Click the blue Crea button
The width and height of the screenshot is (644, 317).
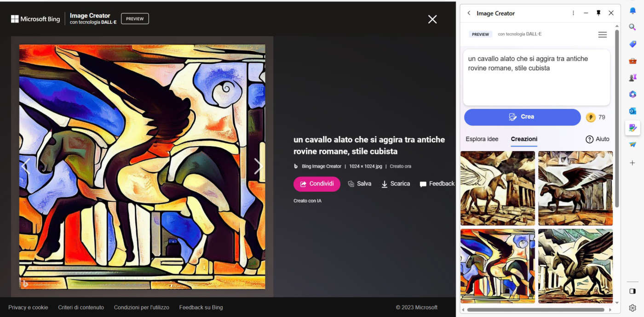click(x=522, y=117)
